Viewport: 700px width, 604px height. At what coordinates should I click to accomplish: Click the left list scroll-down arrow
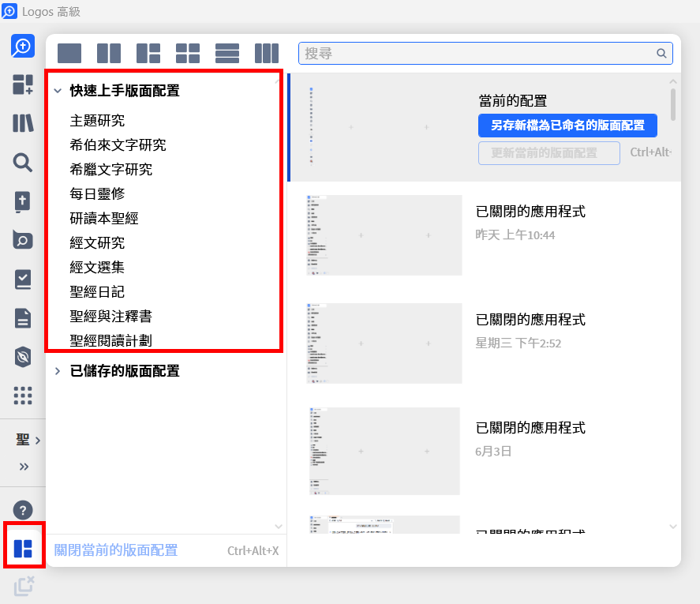coord(279,527)
